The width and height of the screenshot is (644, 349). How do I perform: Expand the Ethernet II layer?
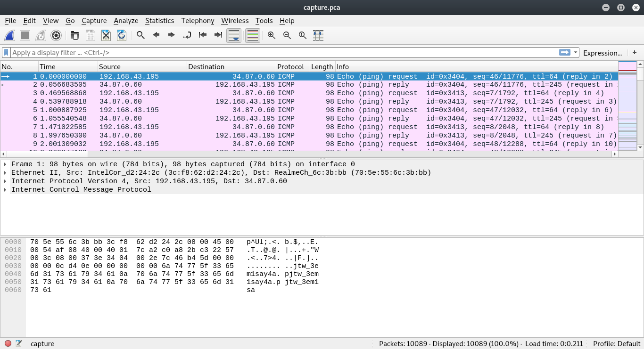pyautogui.click(x=5, y=173)
